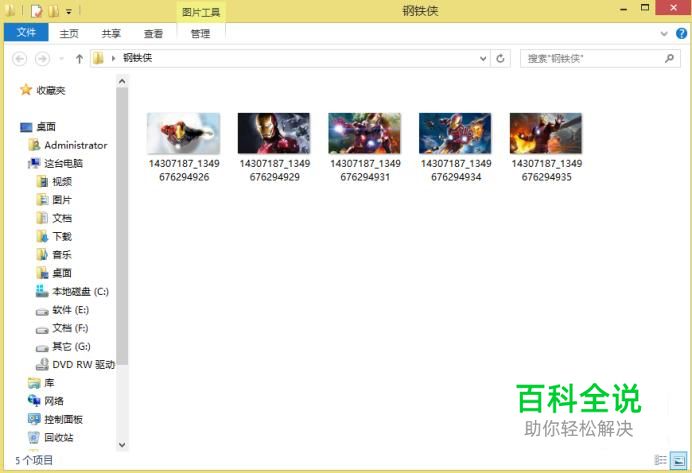Click navigation pane scroll up arrow
Image resolution: width=692 pixels, height=473 pixels.
click(122, 81)
